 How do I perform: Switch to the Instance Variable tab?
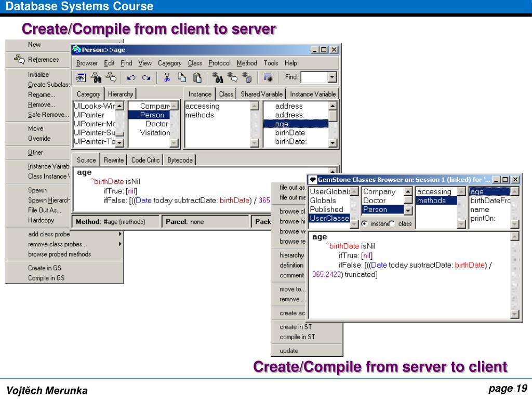[312, 94]
